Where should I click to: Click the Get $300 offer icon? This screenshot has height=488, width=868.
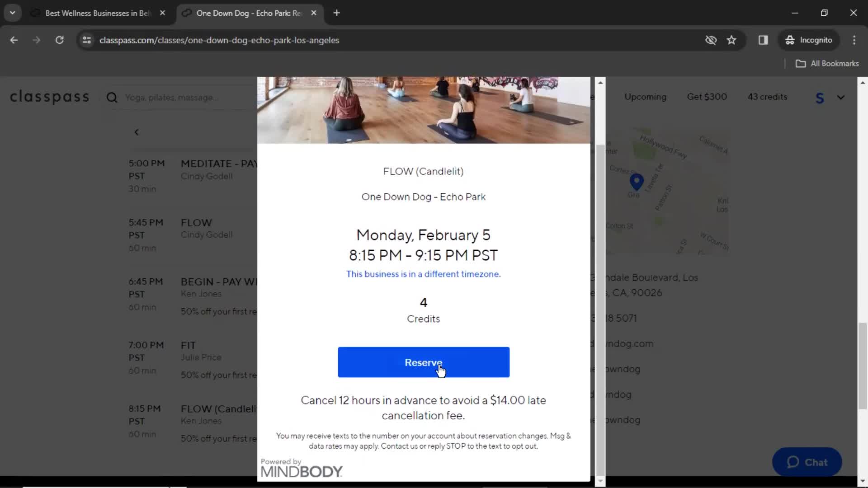coord(707,97)
